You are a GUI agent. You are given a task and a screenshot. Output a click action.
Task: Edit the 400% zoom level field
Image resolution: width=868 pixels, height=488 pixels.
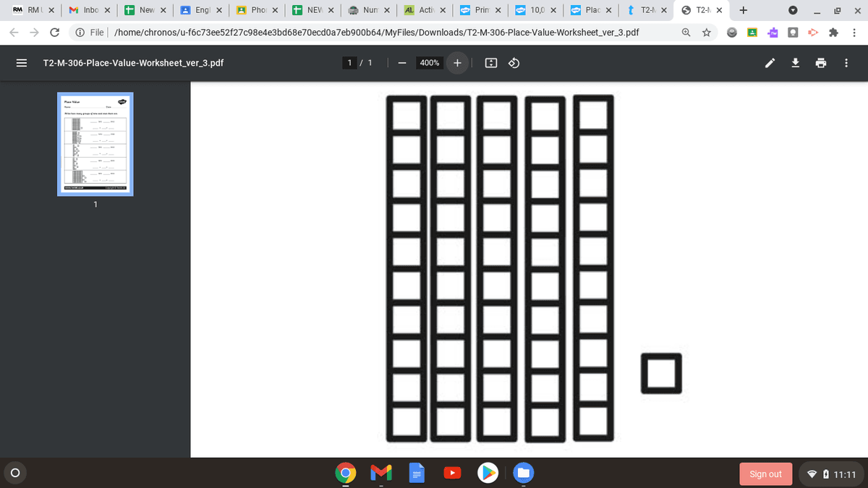pos(430,63)
